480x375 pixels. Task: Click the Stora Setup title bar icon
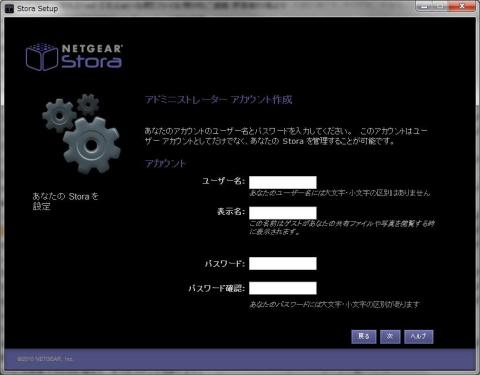click(9, 9)
